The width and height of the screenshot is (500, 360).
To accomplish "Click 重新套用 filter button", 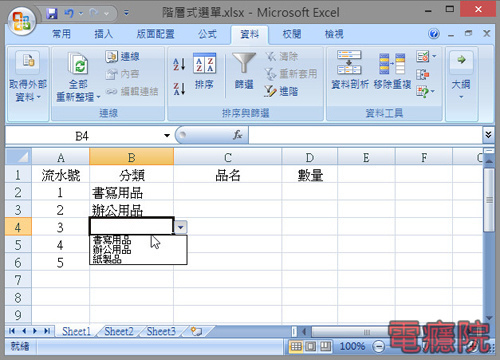I will tap(291, 74).
